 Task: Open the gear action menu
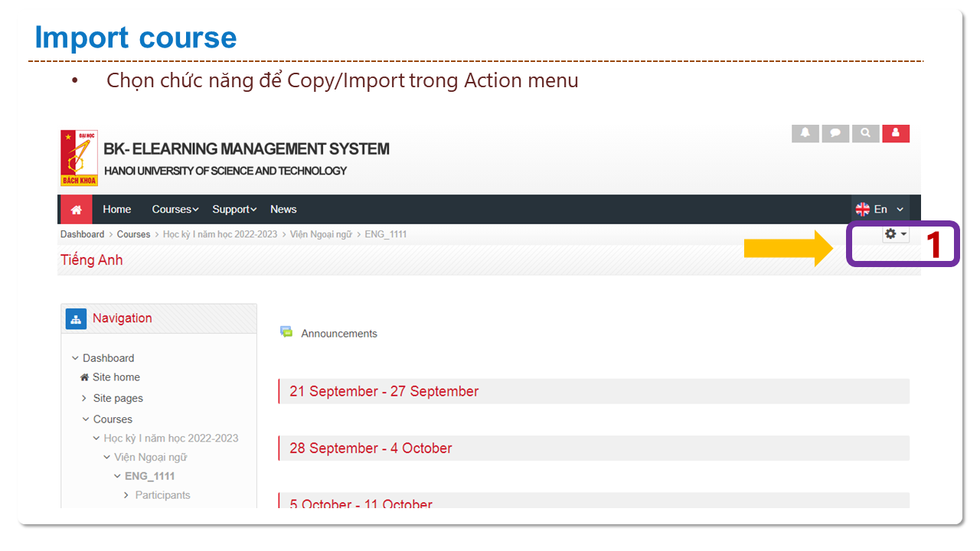(x=895, y=234)
